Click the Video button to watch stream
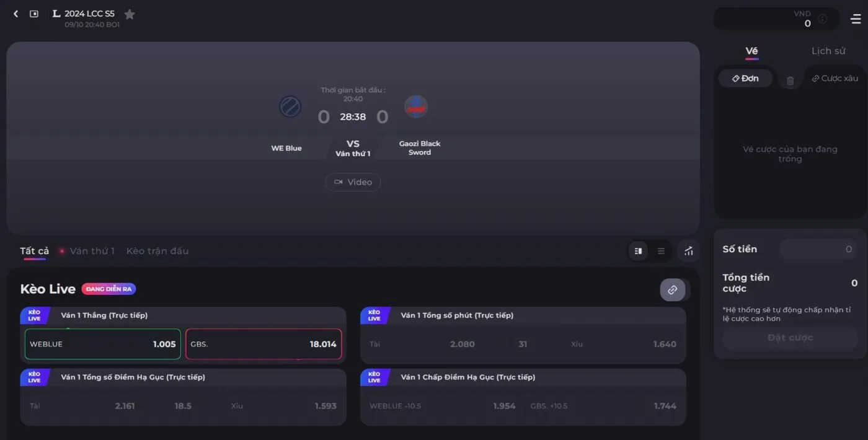This screenshot has width=868, height=440. 353,182
